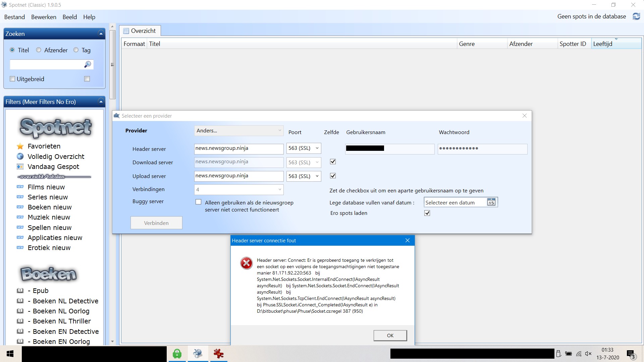Click the Afzender column header
The width and height of the screenshot is (644, 362).
(532, 44)
